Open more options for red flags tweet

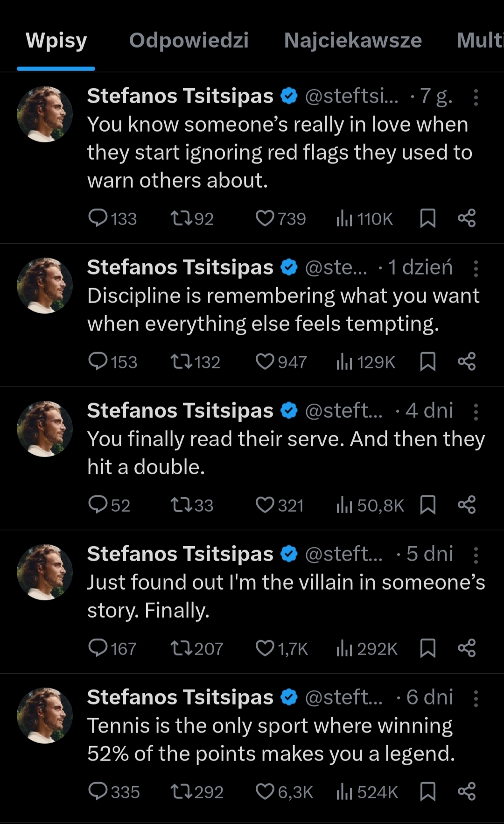click(476, 97)
